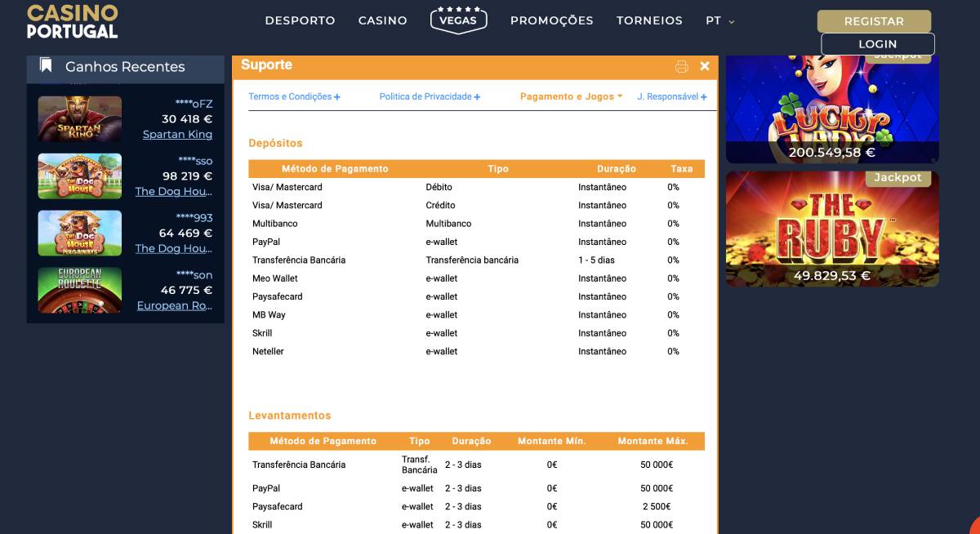Navigate to the Desporto menu

300,20
